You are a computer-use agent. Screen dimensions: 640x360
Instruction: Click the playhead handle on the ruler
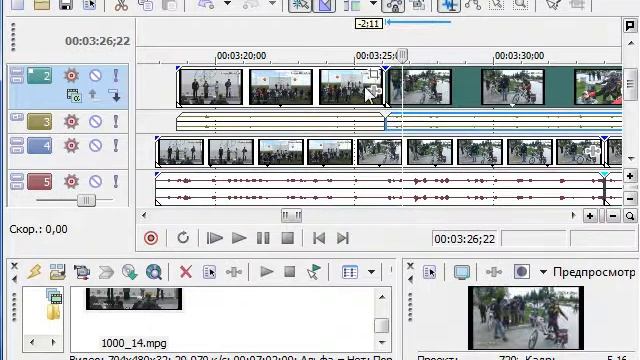[x=402, y=55]
